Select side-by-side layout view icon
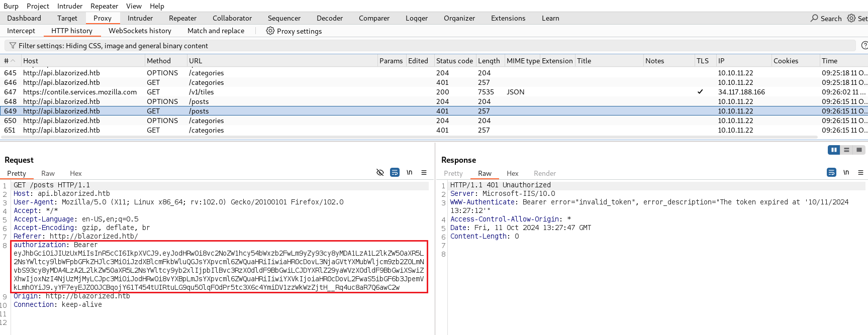The width and height of the screenshot is (868, 335). [834, 150]
